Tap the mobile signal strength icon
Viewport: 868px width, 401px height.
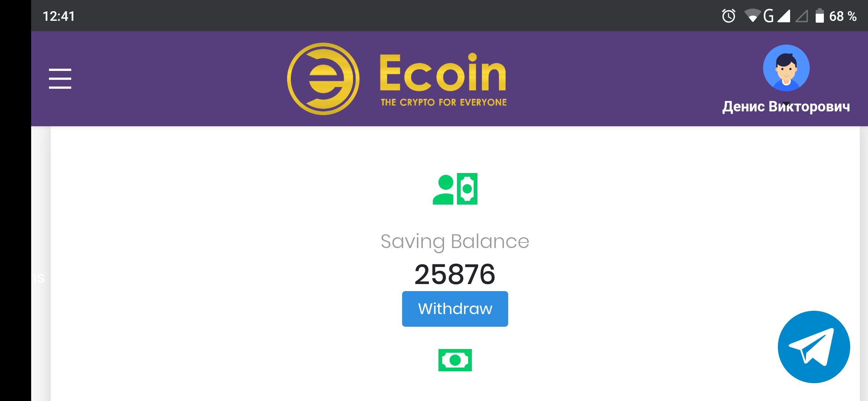click(x=784, y=16)
